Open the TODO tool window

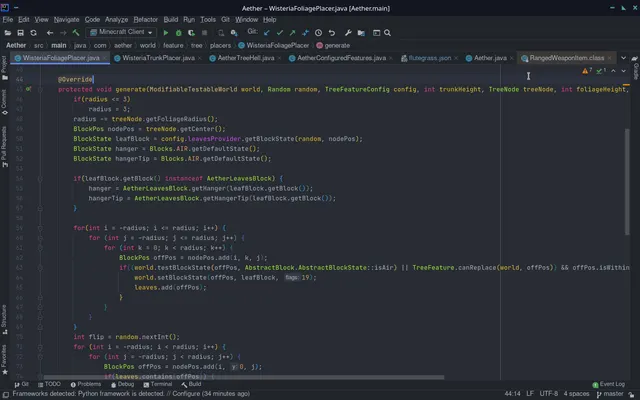[x=49, y=384]
